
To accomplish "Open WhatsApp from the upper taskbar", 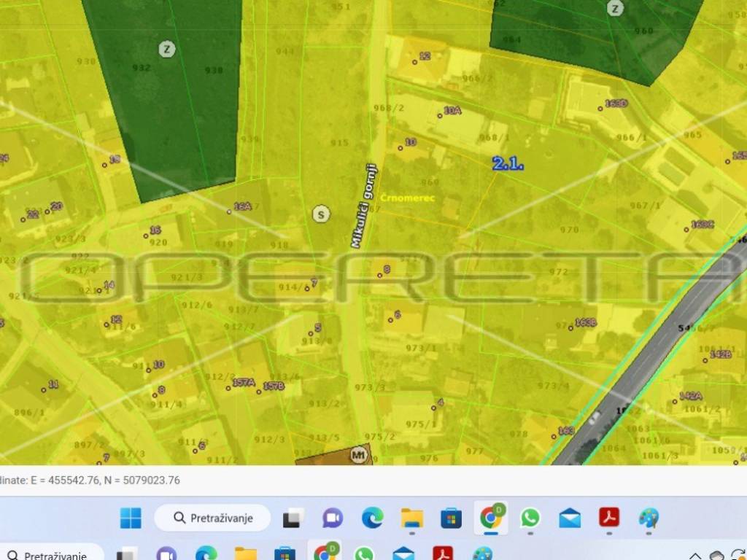I will [530, 518].
